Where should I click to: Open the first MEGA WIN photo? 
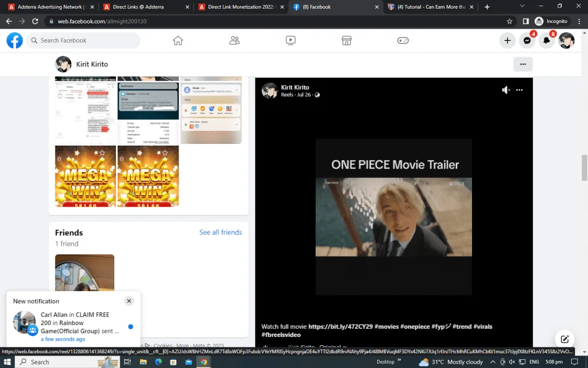click(85, 176)
